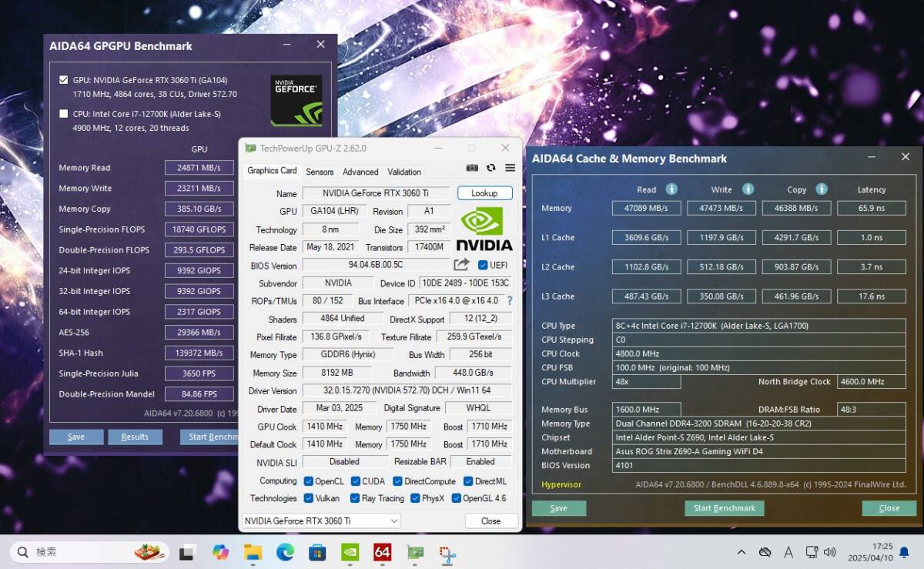Toggle the CUDA checkbox
Viewport: 924px width, 569px height.
pos(355,481)
